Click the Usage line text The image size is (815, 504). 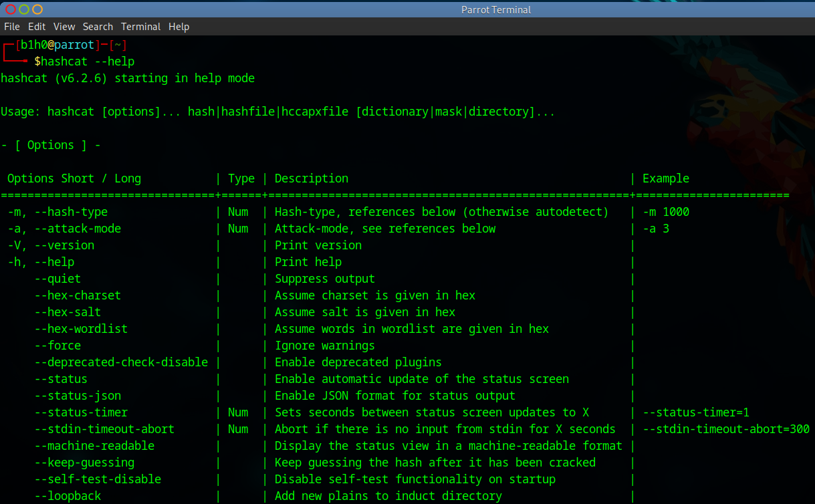tap(278, 112)
